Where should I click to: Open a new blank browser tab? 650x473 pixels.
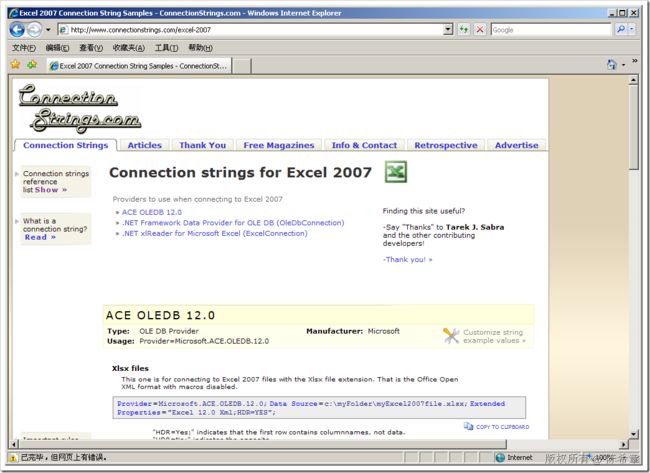[x=241, y=66]
